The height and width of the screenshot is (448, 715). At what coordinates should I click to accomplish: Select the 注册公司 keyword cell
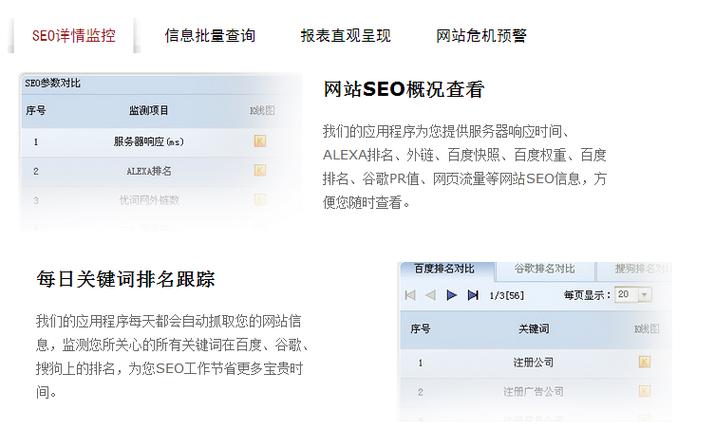534,362
